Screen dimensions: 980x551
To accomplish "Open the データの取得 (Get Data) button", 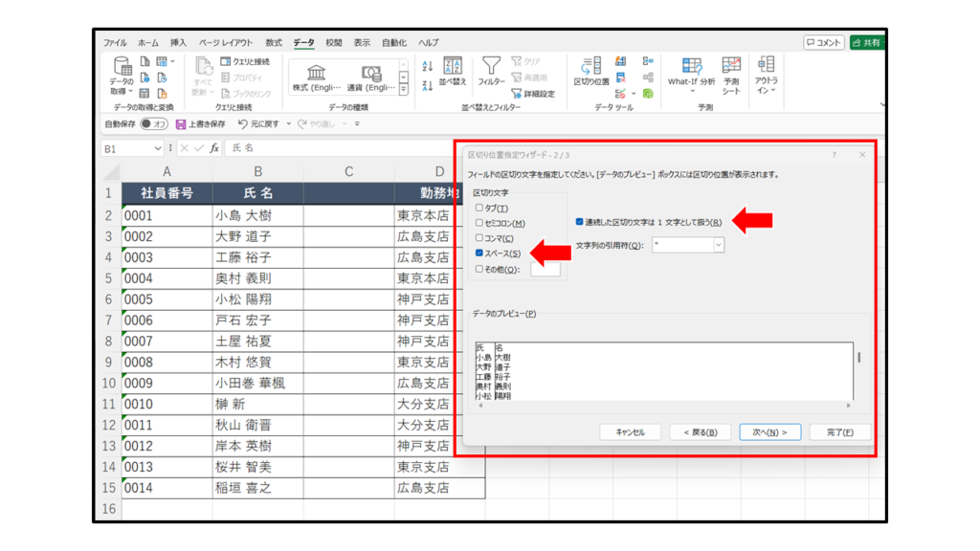I will click(x=122, y=76).
